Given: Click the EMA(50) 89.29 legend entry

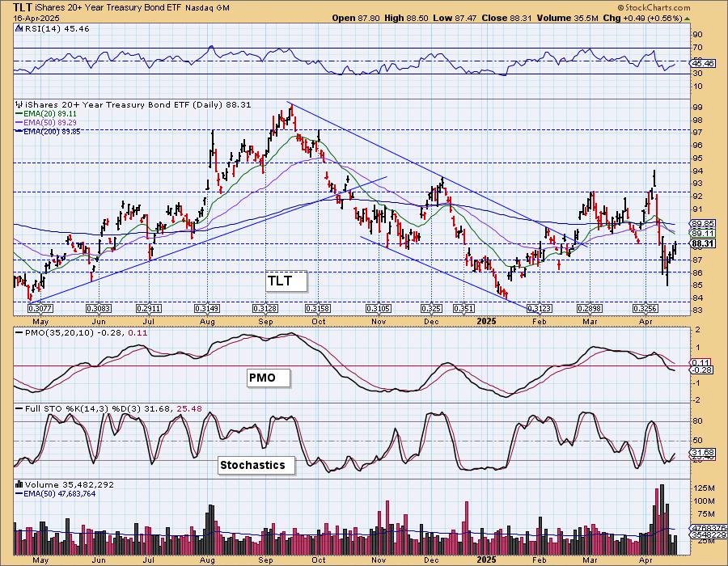Looking at the screenshot, I should pos(50,122).
